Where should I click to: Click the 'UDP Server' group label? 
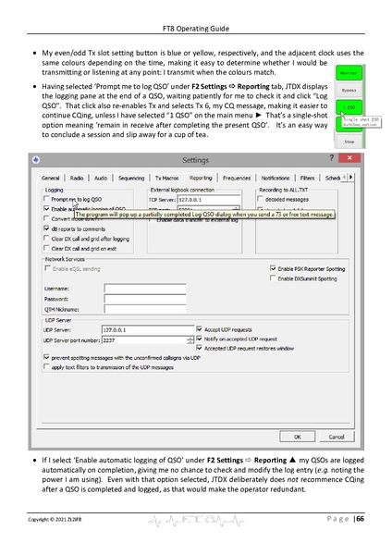pos(58,320)
